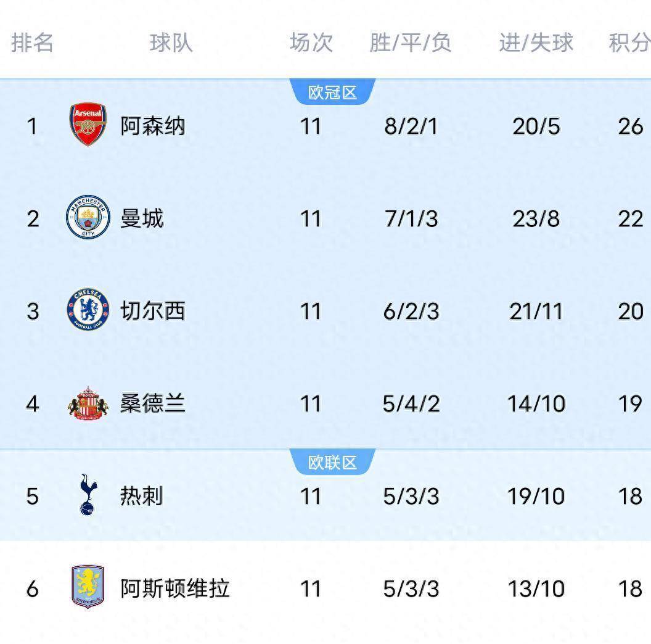The height and width of the screenshot is (644, 651).
Task: Open the 阿森纳 team name link
Action: tap(152, 126)
